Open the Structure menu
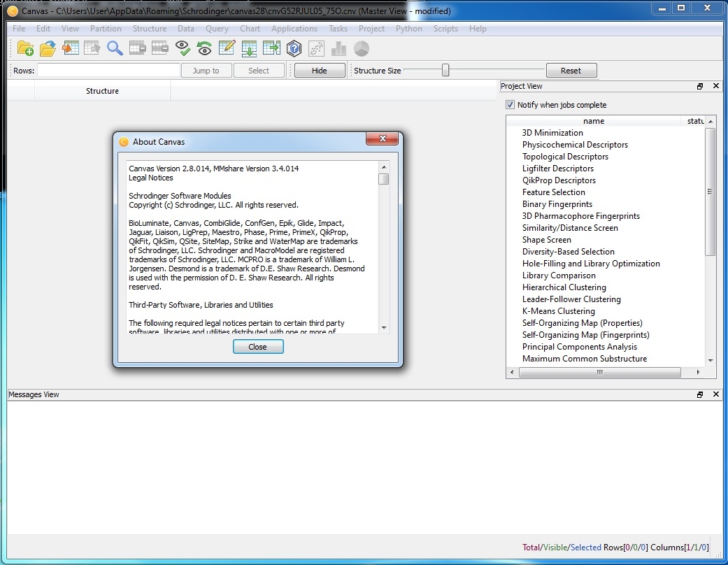Image resolution: width=728 pixels, height=565 pixels. click(x=150, y=28)
